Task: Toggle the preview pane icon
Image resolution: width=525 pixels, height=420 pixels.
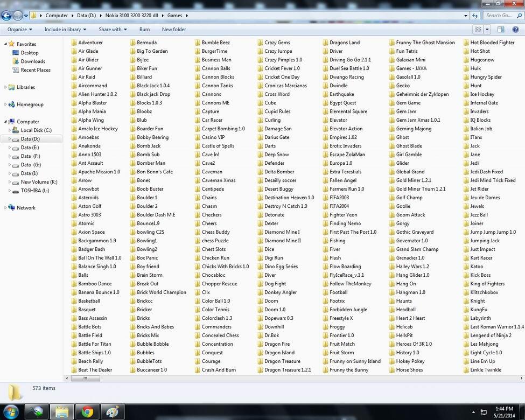Action: [x=501, y=30]
